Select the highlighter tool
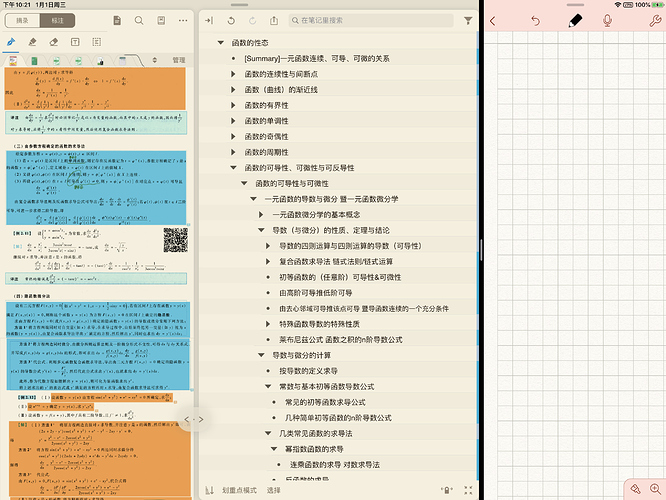 pos(32,42)
